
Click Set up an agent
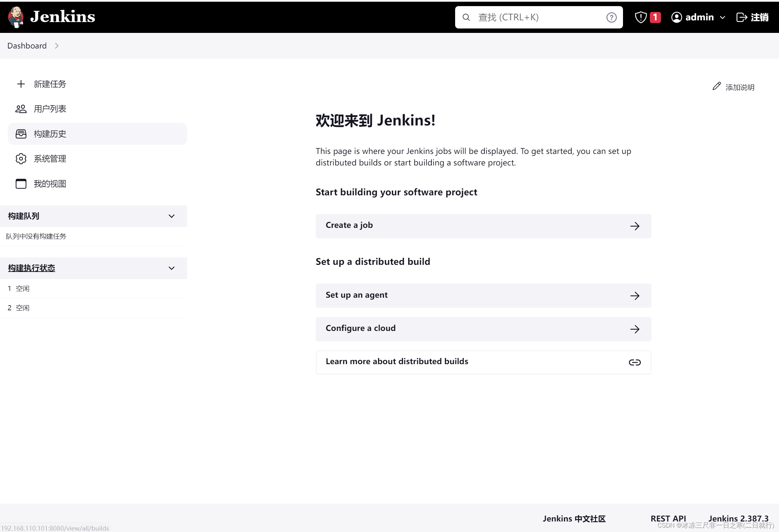(x=483, y=295)
